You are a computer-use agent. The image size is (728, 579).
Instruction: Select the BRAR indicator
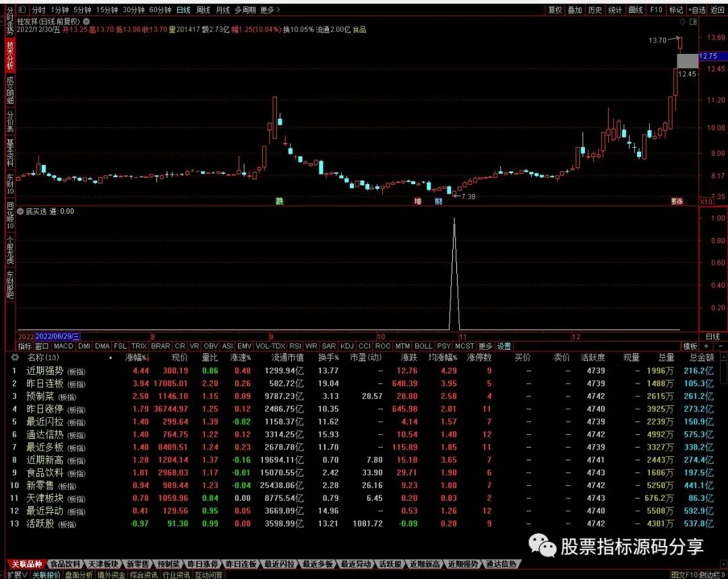coord(160,346)
